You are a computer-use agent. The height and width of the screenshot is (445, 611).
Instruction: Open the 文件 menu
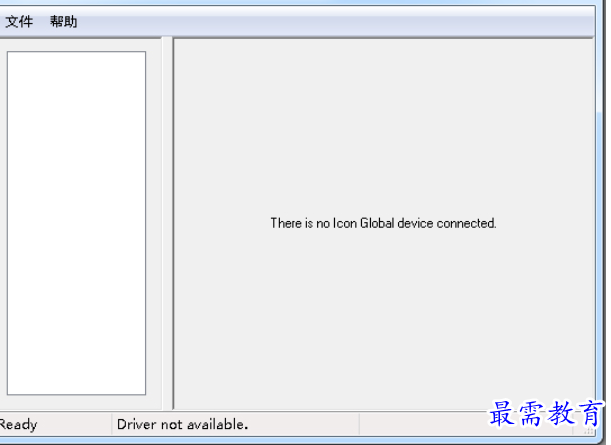(19, 21)
